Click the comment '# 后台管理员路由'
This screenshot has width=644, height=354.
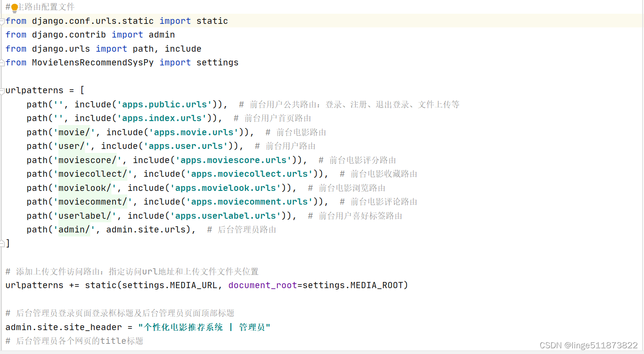click(241, 229)
